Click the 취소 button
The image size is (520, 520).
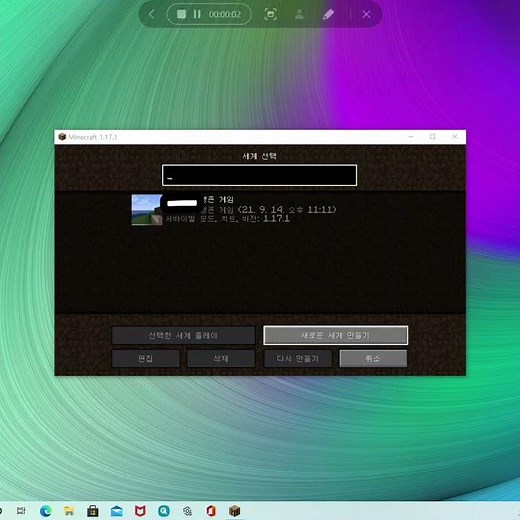coord(373,358)
